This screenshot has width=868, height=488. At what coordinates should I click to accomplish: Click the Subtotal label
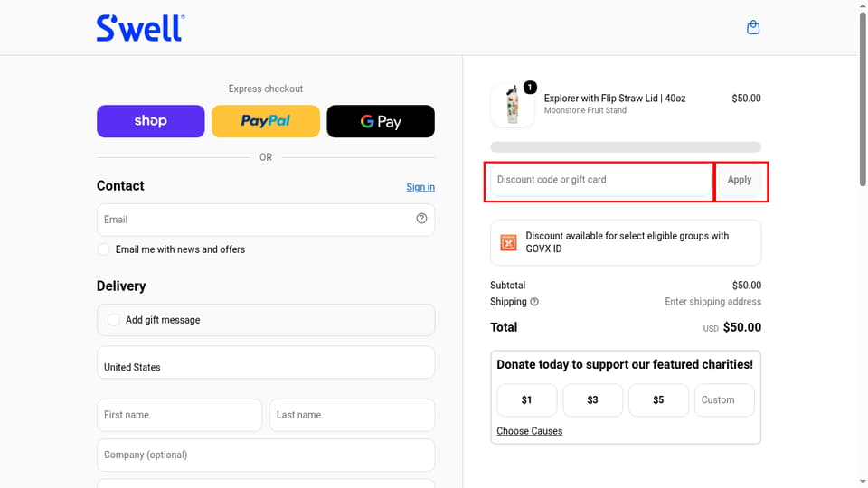507,286
